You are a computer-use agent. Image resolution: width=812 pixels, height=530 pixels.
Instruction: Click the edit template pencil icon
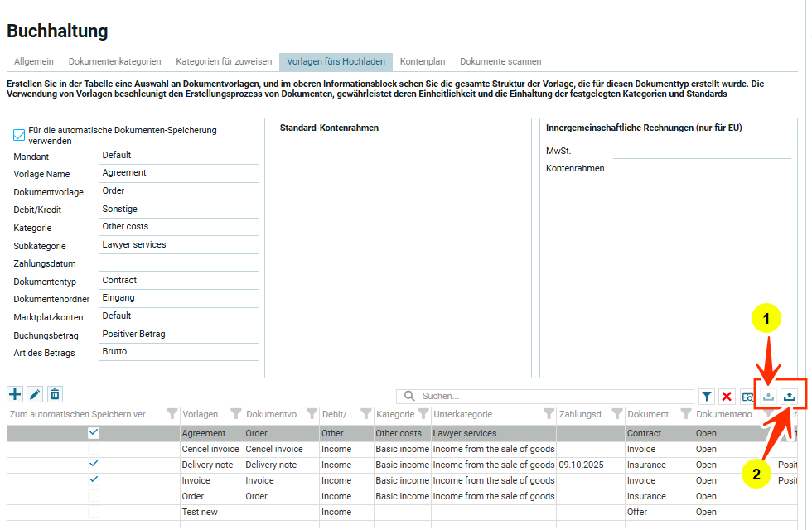coord(35,395)
